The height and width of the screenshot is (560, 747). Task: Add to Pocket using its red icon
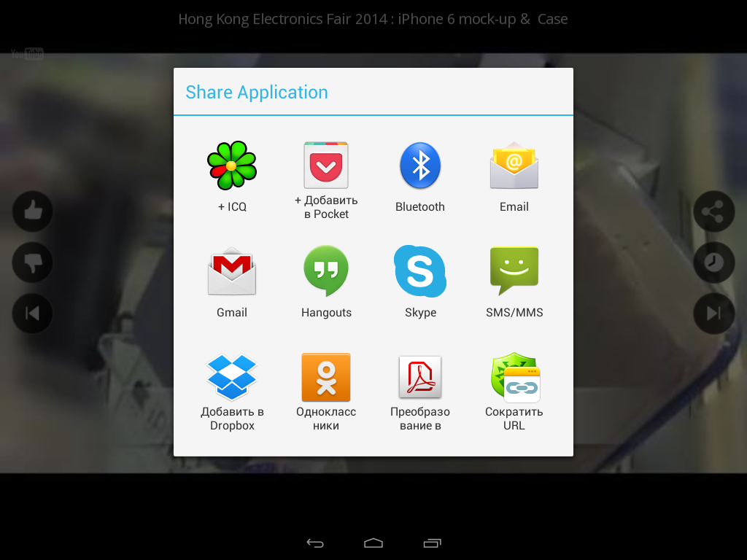point(326,165)
